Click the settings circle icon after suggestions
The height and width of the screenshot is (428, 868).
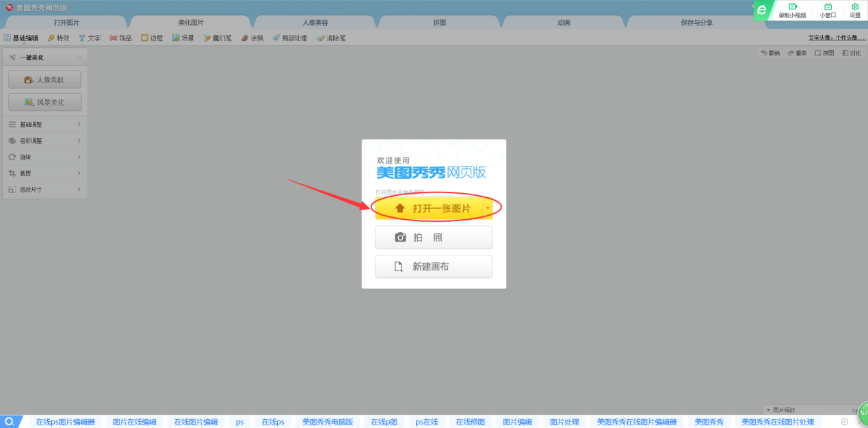[x=845, y=422]
